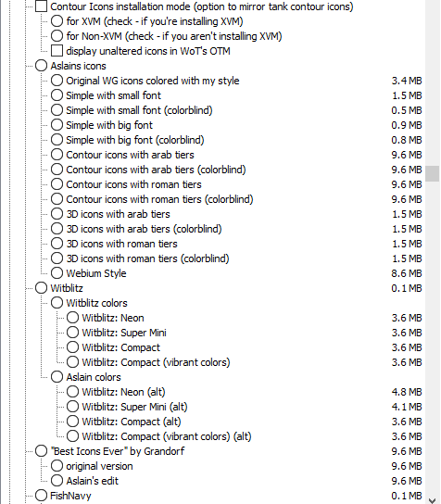Click the 4.1 MB size of Super Mini (alt)
The width and height of the screenshot is (441, 504).
tap(407, 407)
